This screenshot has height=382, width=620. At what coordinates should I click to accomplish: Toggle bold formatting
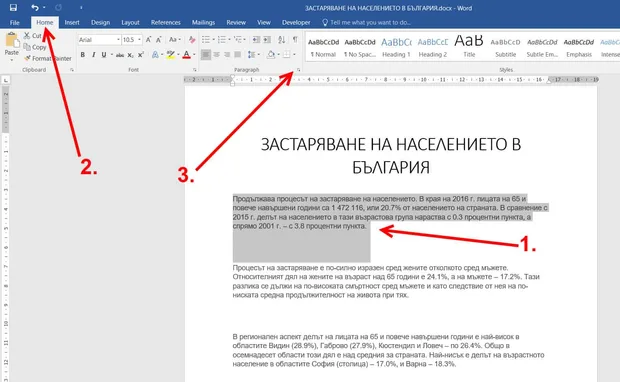click(83, 55)
